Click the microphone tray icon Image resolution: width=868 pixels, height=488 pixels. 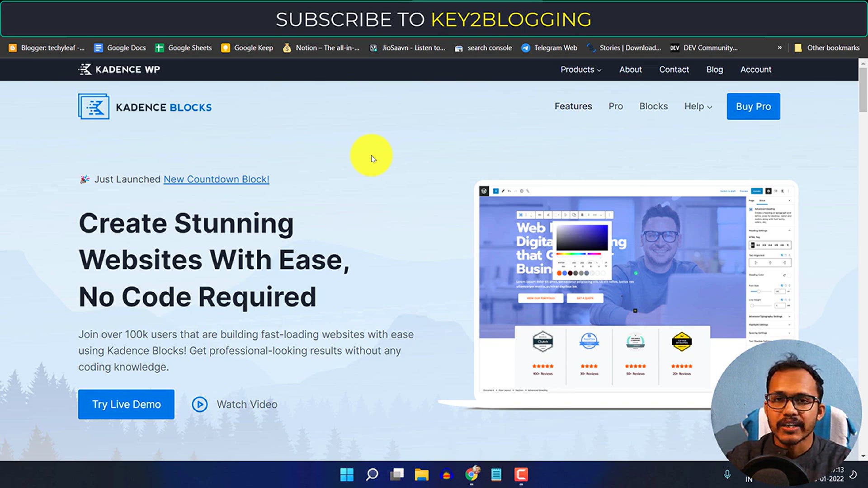pyautogui.click(x=727, y=474)
